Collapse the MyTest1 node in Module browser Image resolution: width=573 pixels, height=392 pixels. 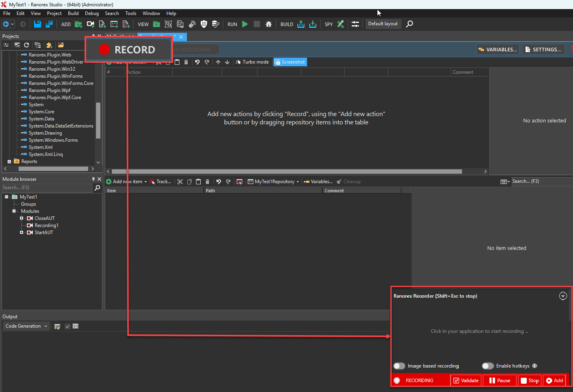(x=6, y=197)
